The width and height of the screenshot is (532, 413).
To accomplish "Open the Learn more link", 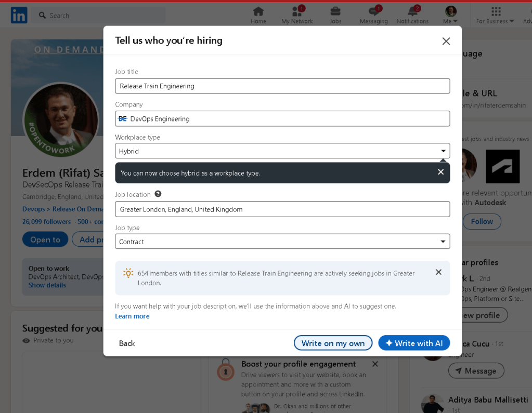I will pyautogui.click(x=132, y=316).
